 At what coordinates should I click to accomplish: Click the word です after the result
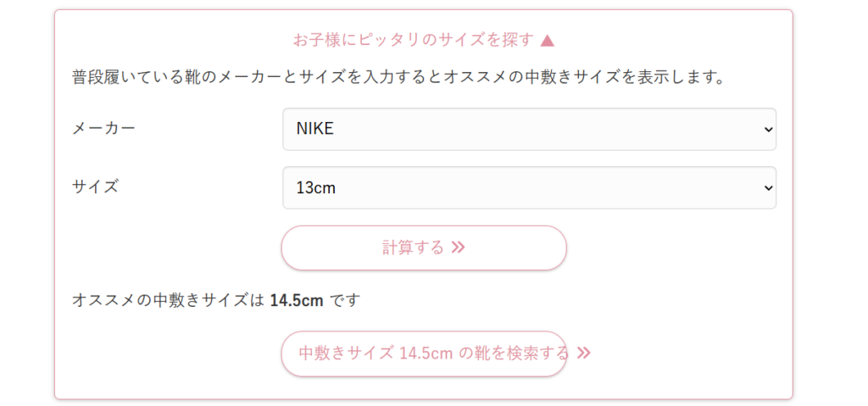[x=344, y=300]
